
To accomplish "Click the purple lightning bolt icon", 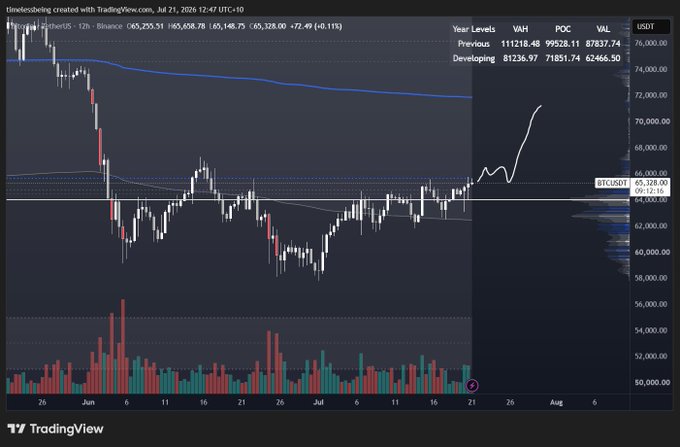I will tap(472, 385).
